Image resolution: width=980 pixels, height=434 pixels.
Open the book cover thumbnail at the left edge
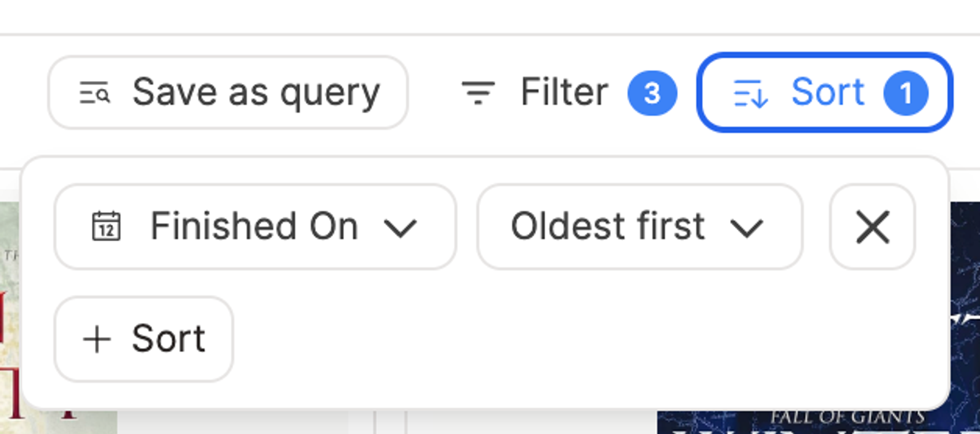58,318
